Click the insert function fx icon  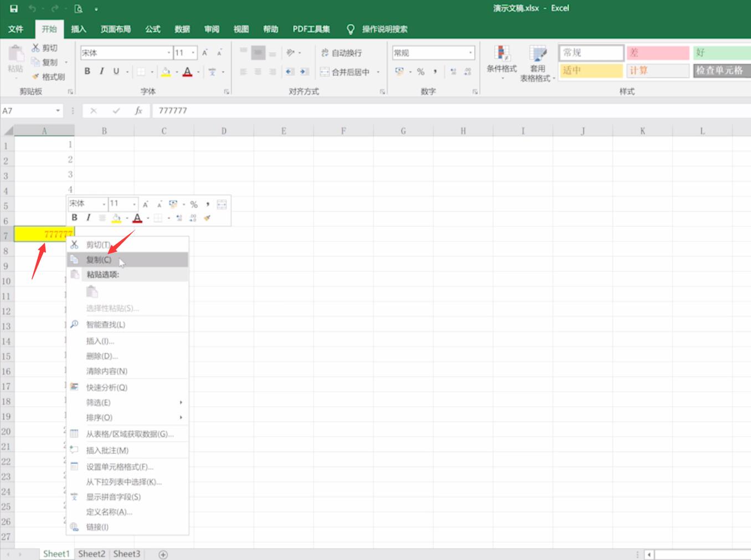tap(138, 111)
